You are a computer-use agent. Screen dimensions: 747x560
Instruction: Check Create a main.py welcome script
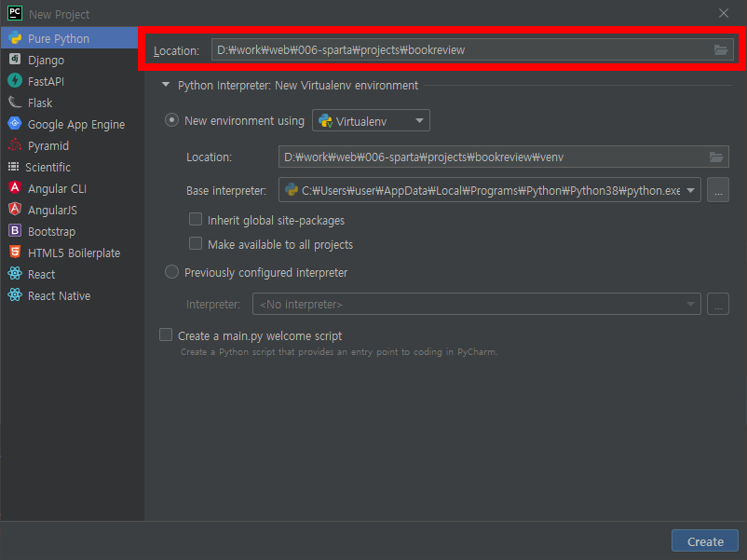(166, 335)
